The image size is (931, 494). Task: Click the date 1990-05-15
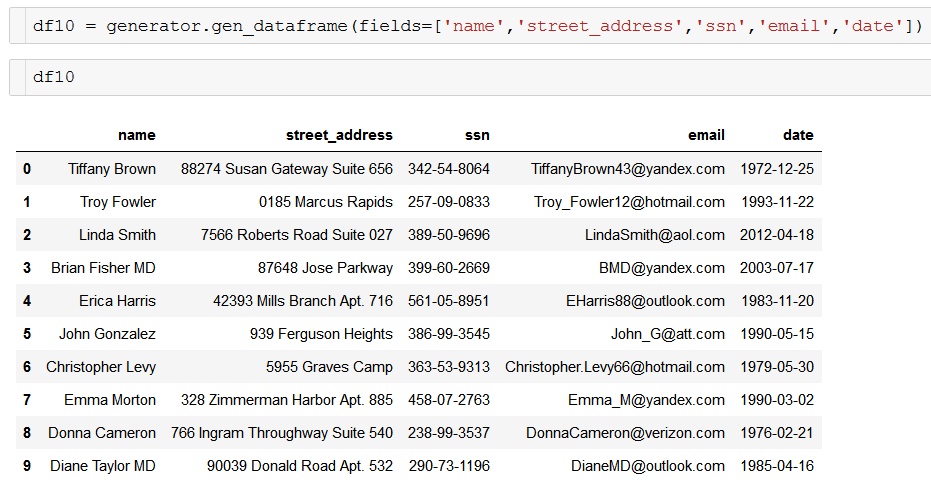pyautogui.click(x=777, y=334)
